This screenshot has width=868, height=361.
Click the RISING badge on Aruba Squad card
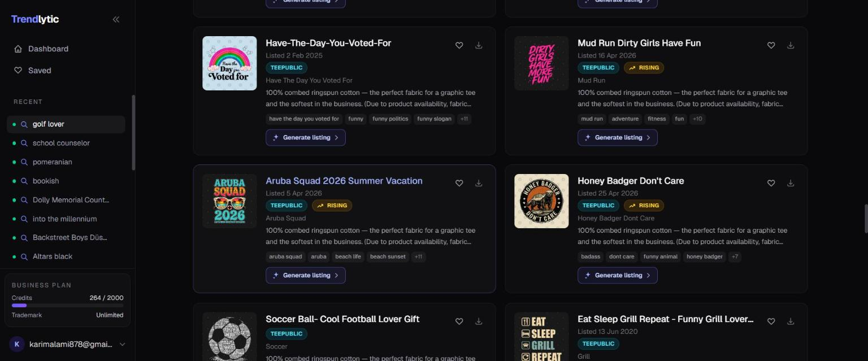332,206
